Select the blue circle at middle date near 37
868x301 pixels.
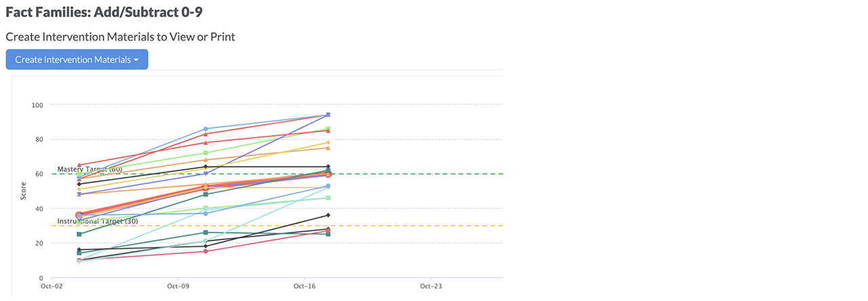tap(205, 214)
